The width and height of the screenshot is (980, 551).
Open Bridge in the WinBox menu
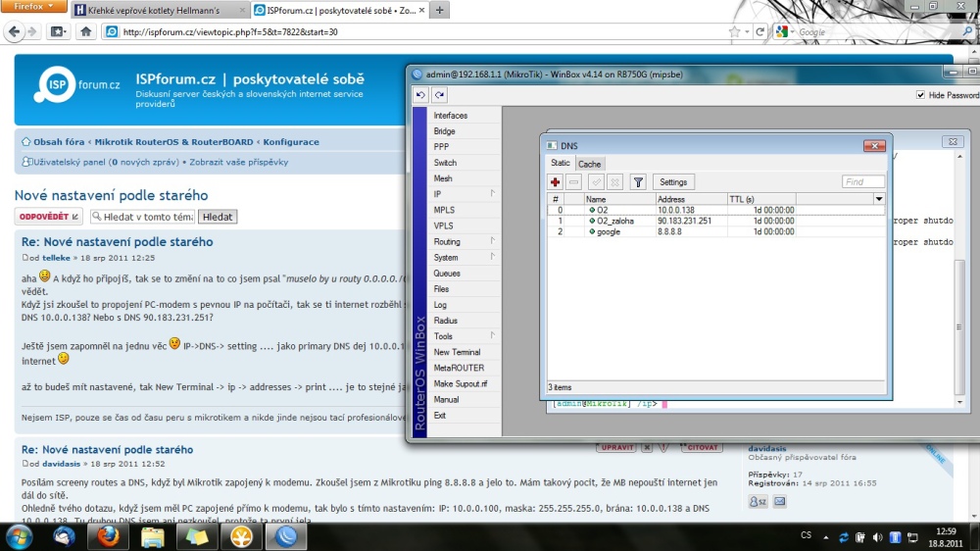(444, 130)
